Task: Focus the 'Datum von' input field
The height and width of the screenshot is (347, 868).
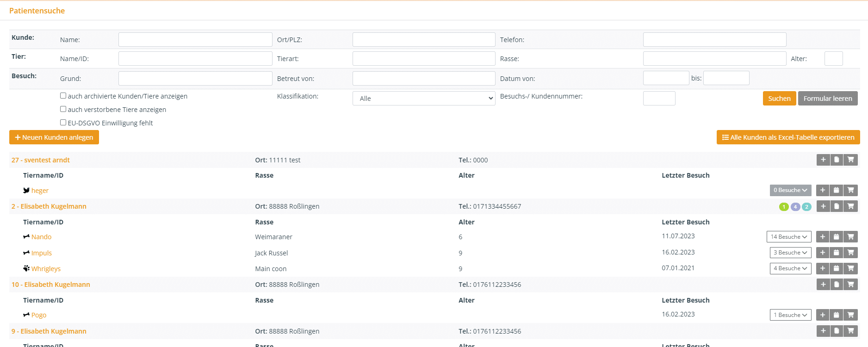Action: click(x=666, y=78)
